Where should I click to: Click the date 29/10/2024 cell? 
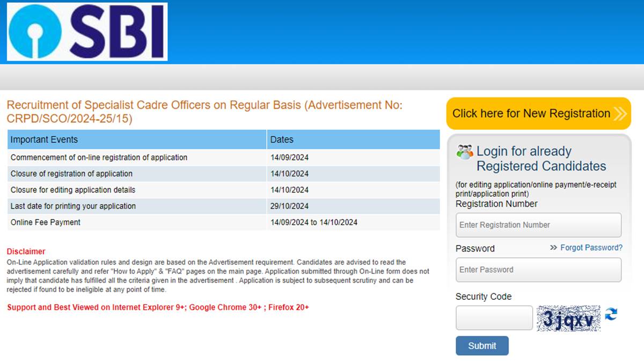(289, 206)
